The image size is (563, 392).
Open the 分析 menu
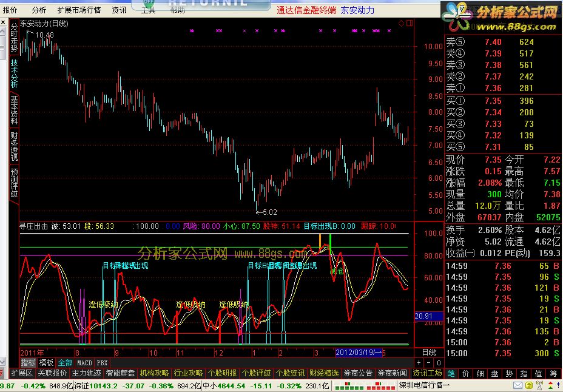click(x=39, y=10)
